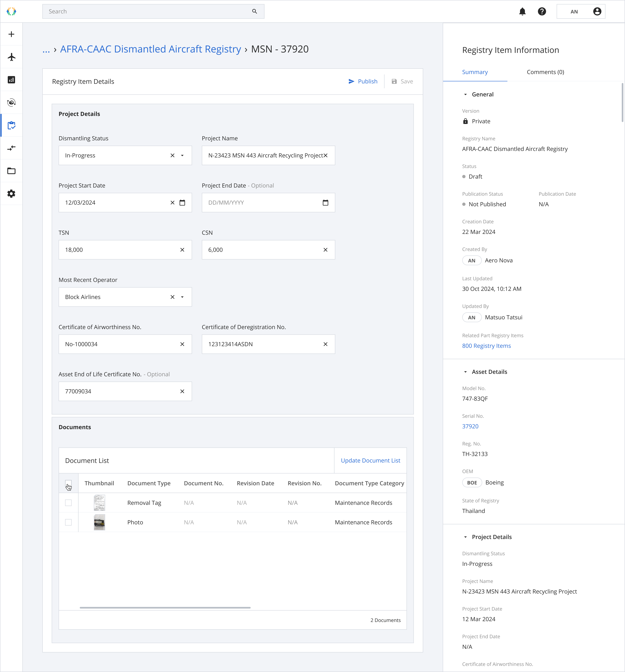
Task: Click the Publish button
Action: 363,82
